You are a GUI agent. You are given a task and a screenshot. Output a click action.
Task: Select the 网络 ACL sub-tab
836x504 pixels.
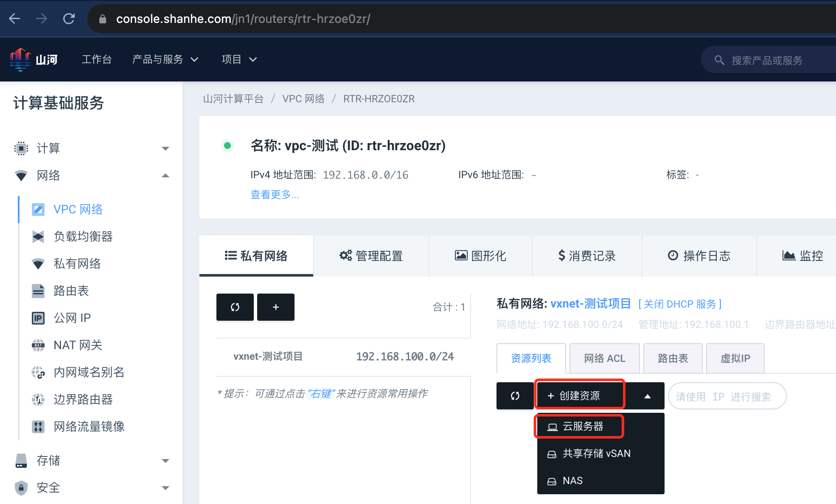click(605, 358)
